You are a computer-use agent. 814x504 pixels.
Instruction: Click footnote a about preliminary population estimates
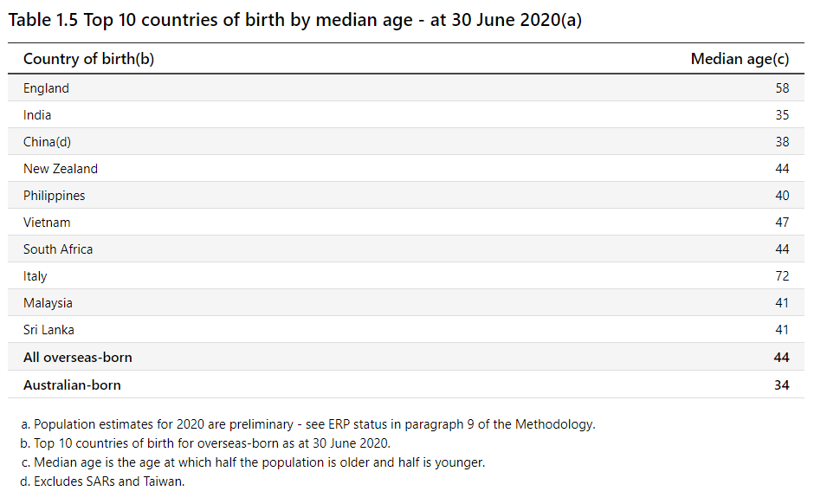[309, 424]
